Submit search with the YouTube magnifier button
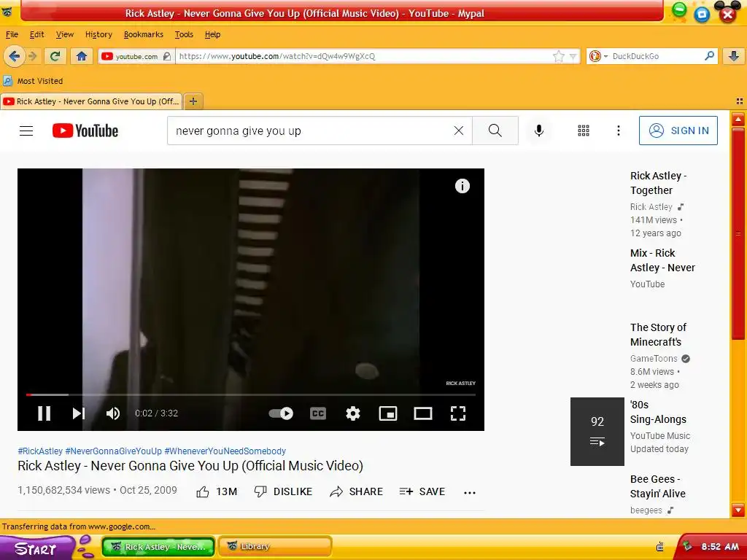This screenshot has width=747, height=560. [x=495, y=131]
